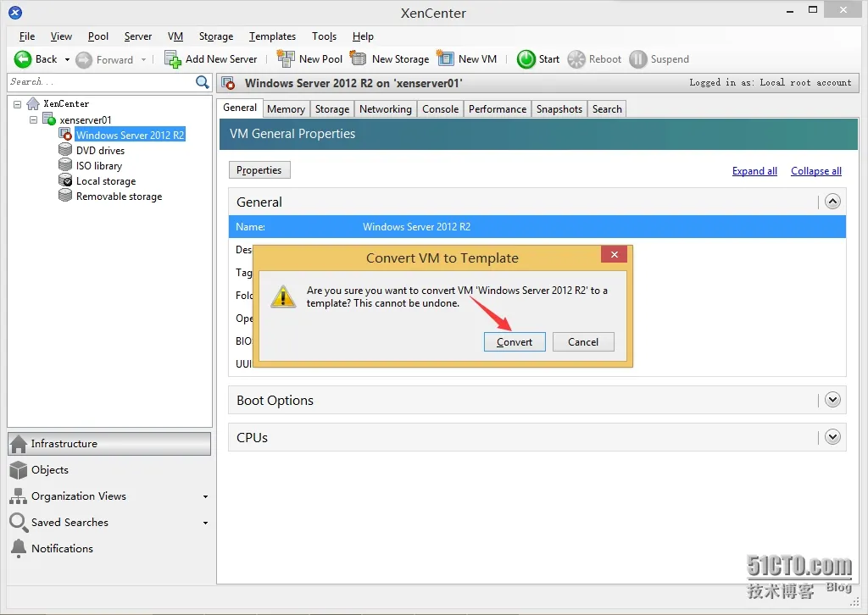This screenshot has width=868, height=615.
Task: Click the New Pool toolbar icon
Action: [x=286, y=58]
